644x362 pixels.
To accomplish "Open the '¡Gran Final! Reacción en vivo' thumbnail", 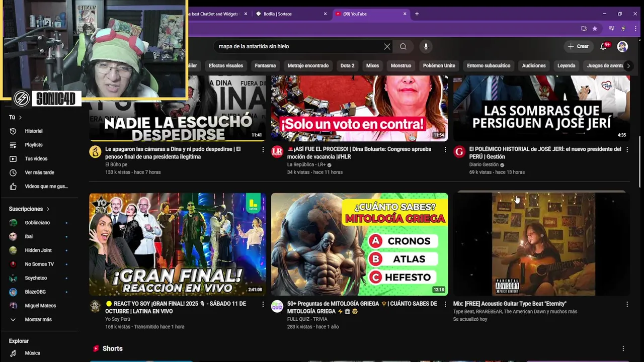I will 178,244.
